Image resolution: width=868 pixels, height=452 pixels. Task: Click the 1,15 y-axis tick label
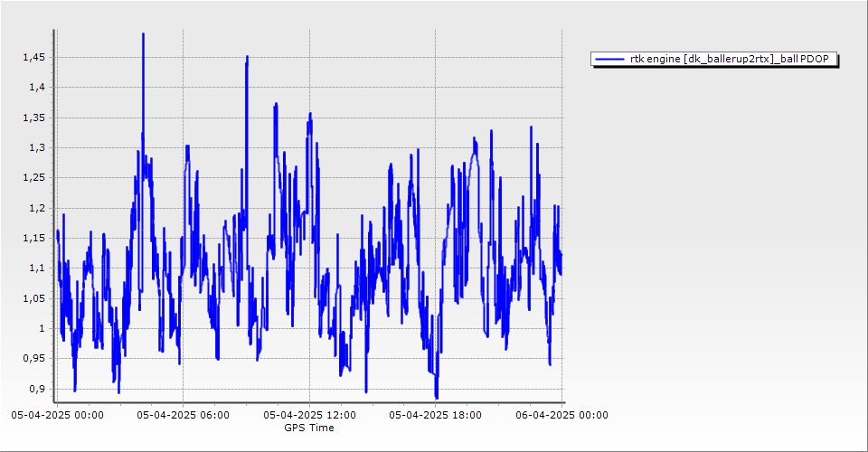[33, 238]
